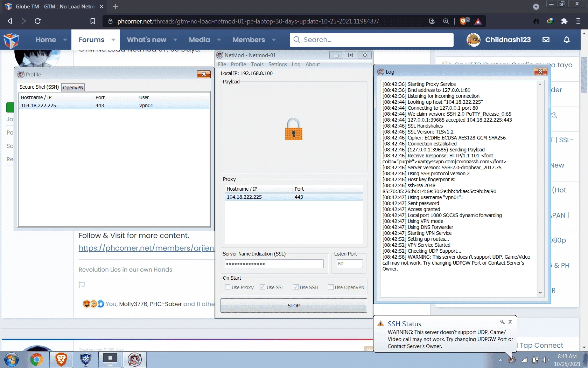Click the forum Search box

pos(372,40)
